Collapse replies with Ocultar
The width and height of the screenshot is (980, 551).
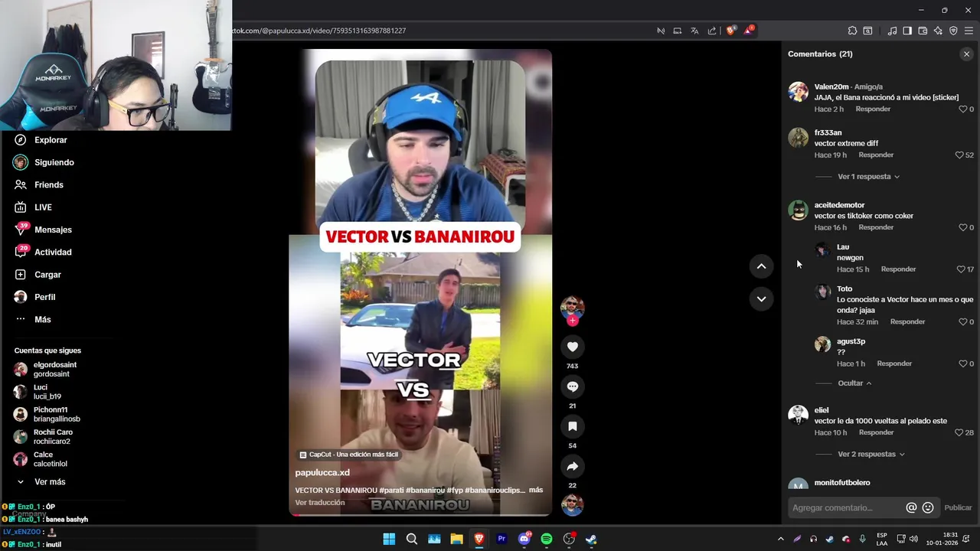pos(854,383)
